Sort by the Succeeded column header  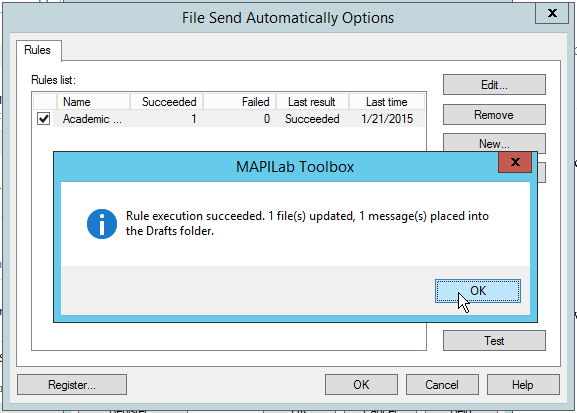(x=166, y=102)
